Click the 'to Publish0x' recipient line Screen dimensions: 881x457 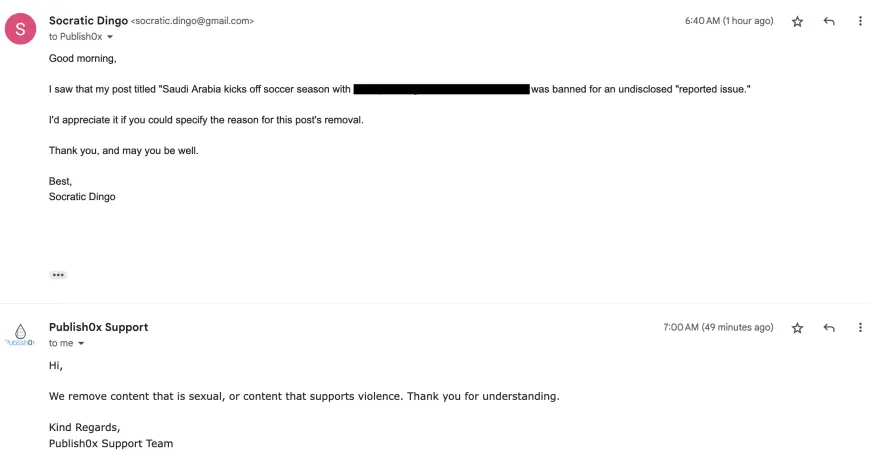point(75,37)
